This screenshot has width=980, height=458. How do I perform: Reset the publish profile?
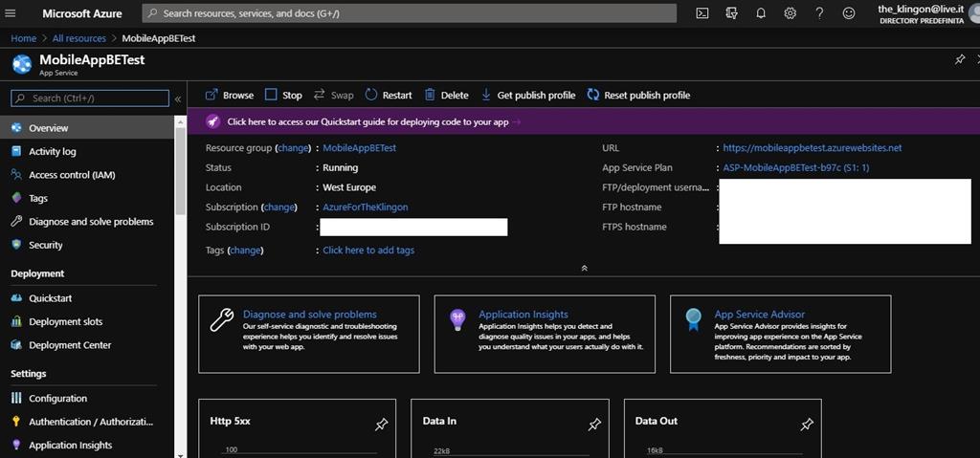(638, 95)
